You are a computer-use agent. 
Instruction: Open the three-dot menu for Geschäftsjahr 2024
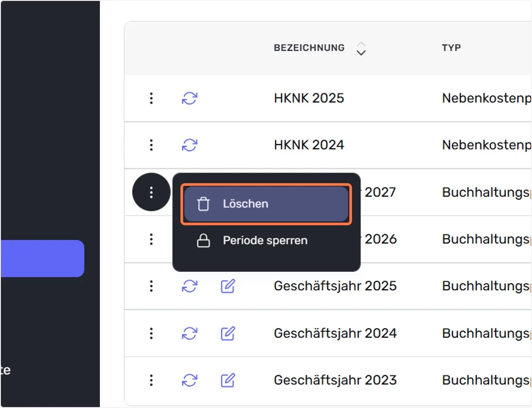pos(151,333)
